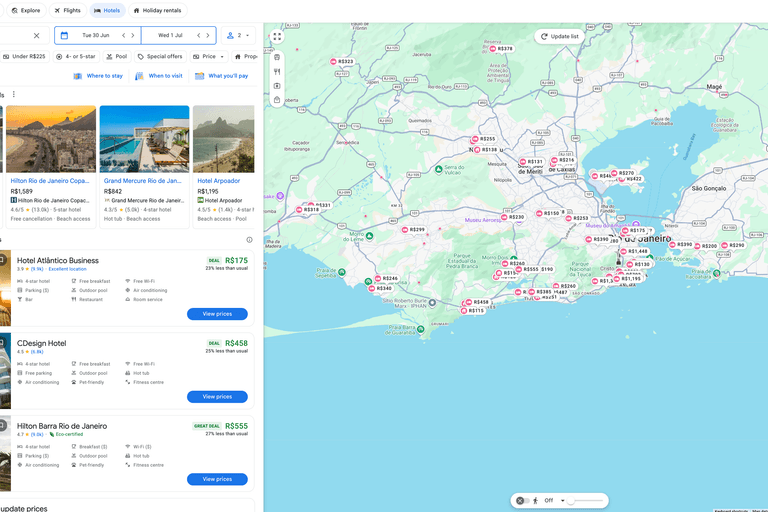Open the Price filter dropdown
The height and width of the screenshot is (512, 768).
[209, 56]
